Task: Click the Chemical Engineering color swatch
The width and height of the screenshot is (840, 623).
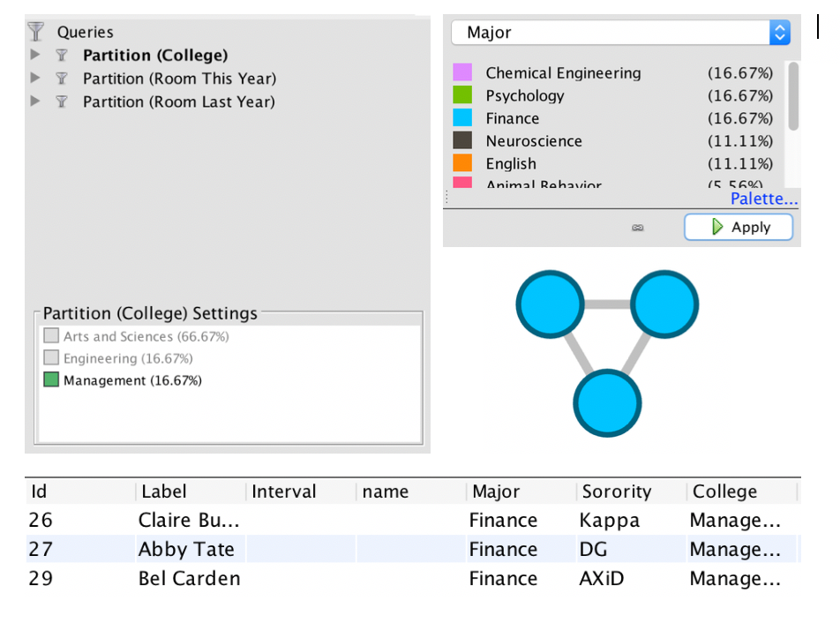Action: (x=462, y=72)
